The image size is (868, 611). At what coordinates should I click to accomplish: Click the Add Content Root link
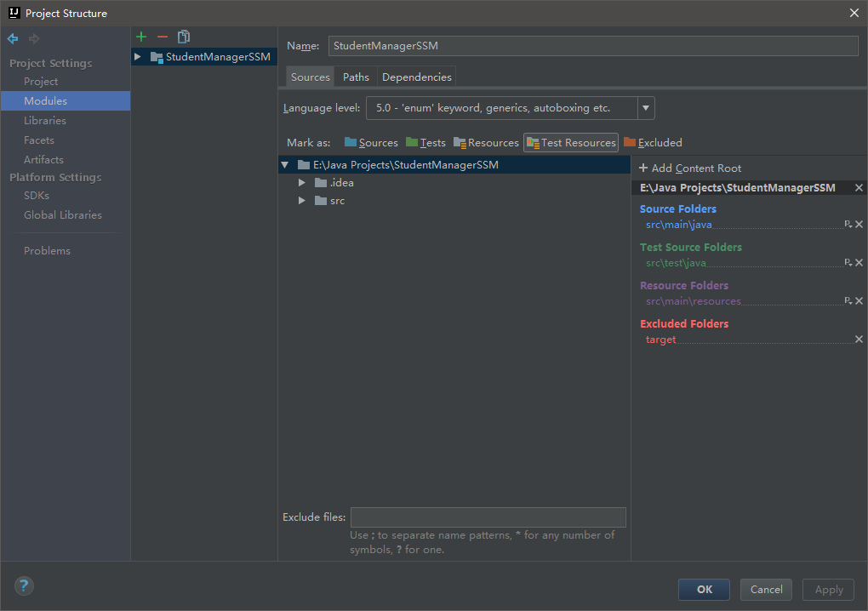tap(689, 168)
